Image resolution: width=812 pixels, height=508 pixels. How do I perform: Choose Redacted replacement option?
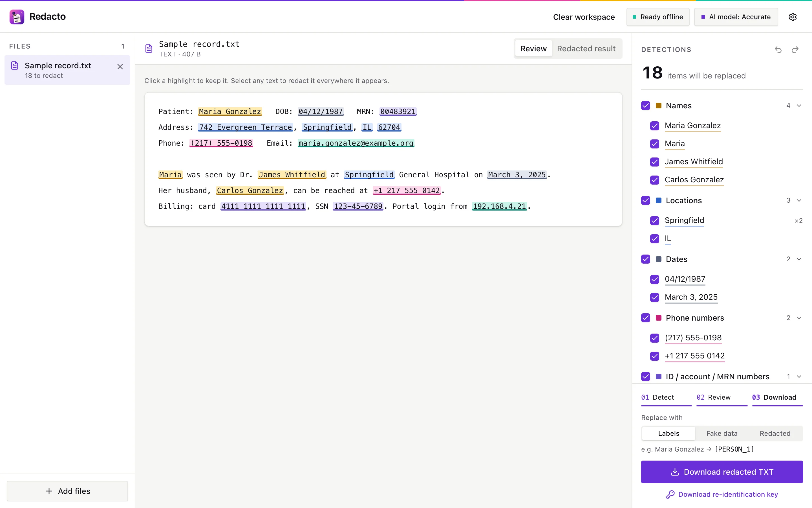[775, 433]
